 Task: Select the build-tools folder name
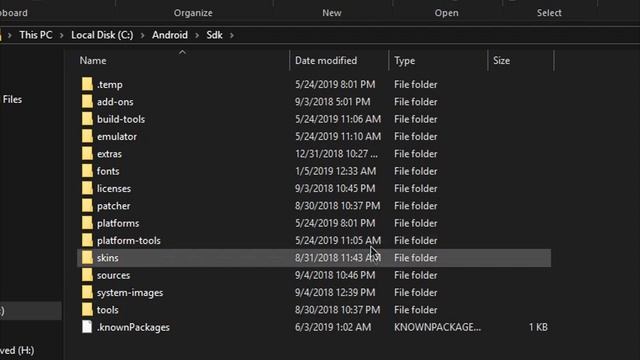pos(121,119)
